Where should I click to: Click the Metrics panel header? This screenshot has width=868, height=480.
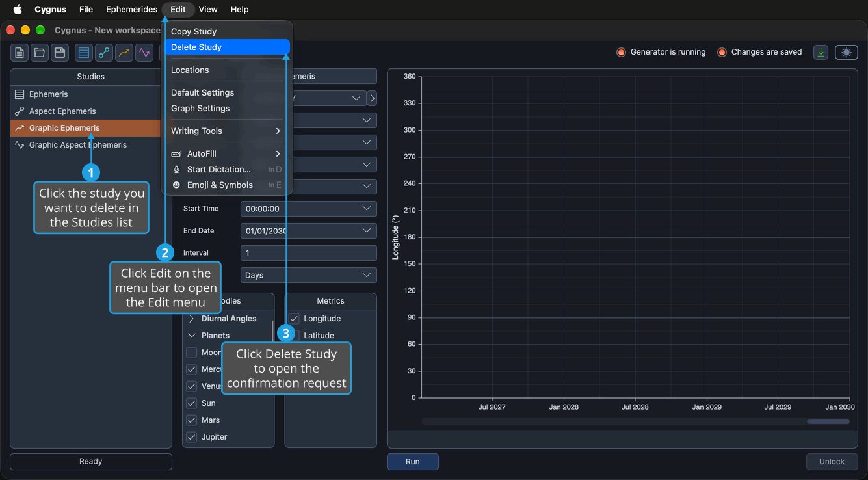[x=330, y=301]
